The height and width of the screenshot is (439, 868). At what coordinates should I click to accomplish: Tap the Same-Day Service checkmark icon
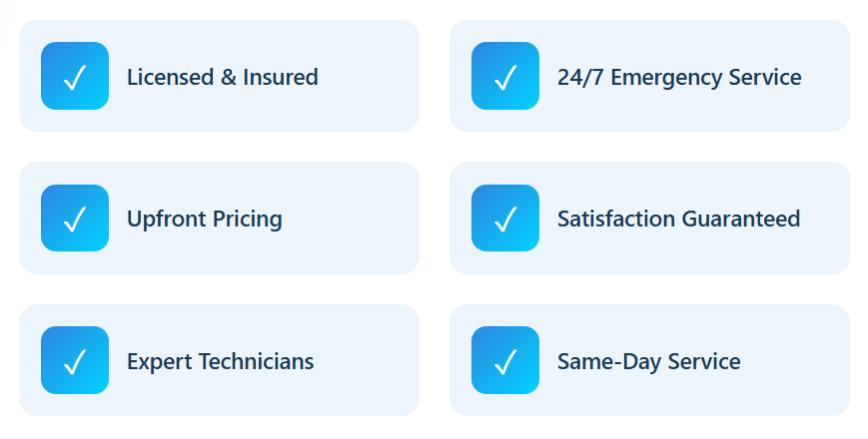tap(505, 360)
